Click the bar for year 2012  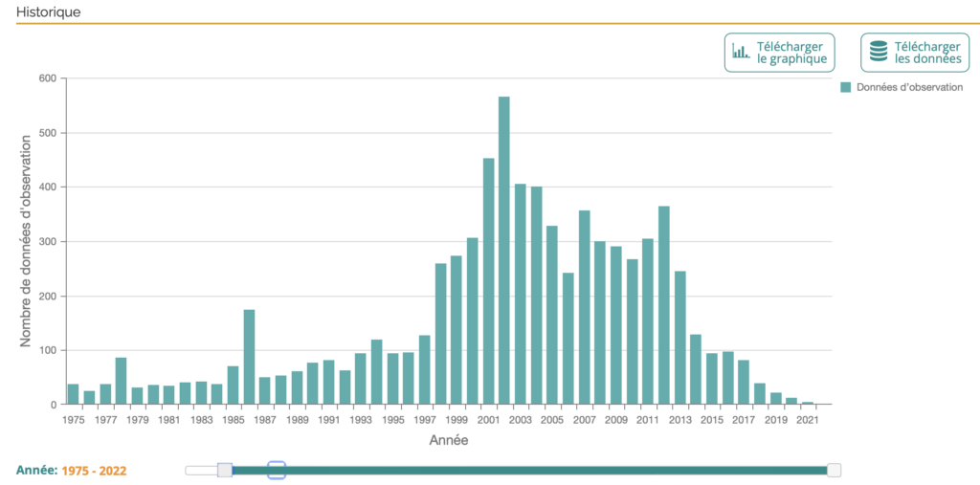[x=664, y=305]
